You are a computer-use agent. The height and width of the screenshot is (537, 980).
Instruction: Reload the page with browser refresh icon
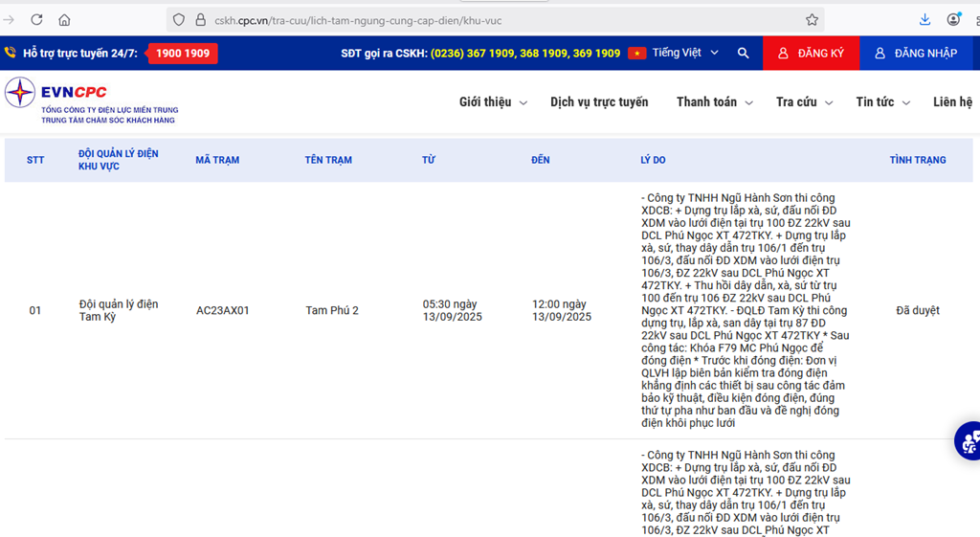(x=37, y=20)
